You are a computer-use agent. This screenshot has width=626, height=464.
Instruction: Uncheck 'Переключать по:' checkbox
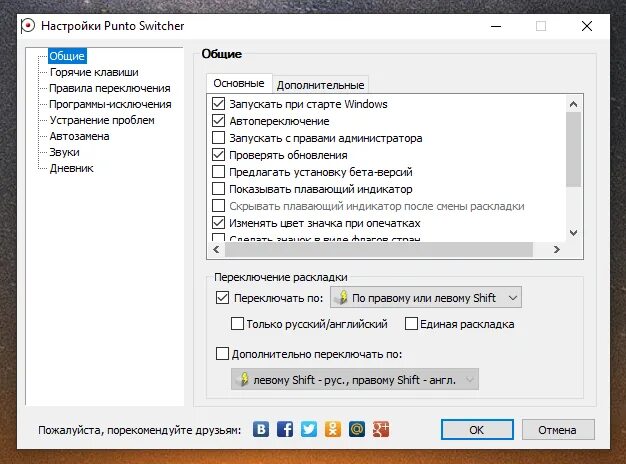pos(222,298)
